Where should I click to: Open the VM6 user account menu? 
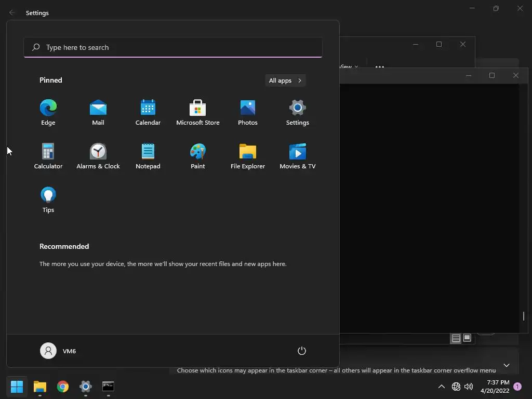pyautogui.click(x=58, y=351)
